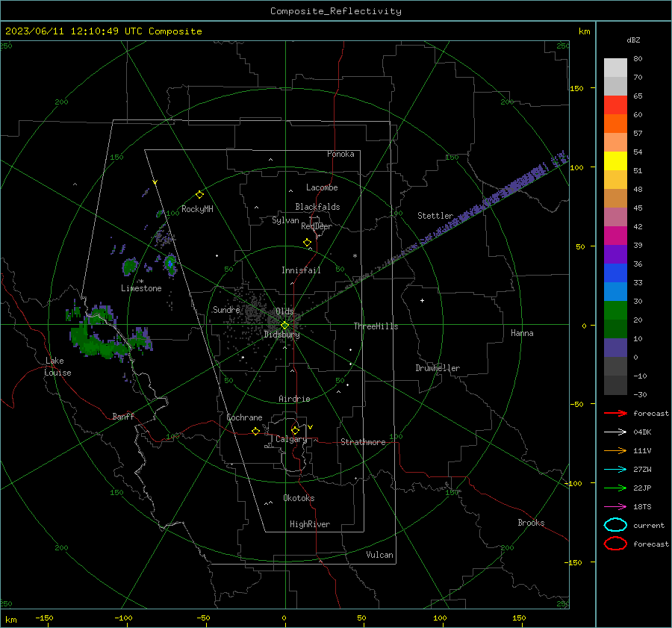Click the Vulcan label
This screenshot has height=628, width=672.
tap(379, 555)
